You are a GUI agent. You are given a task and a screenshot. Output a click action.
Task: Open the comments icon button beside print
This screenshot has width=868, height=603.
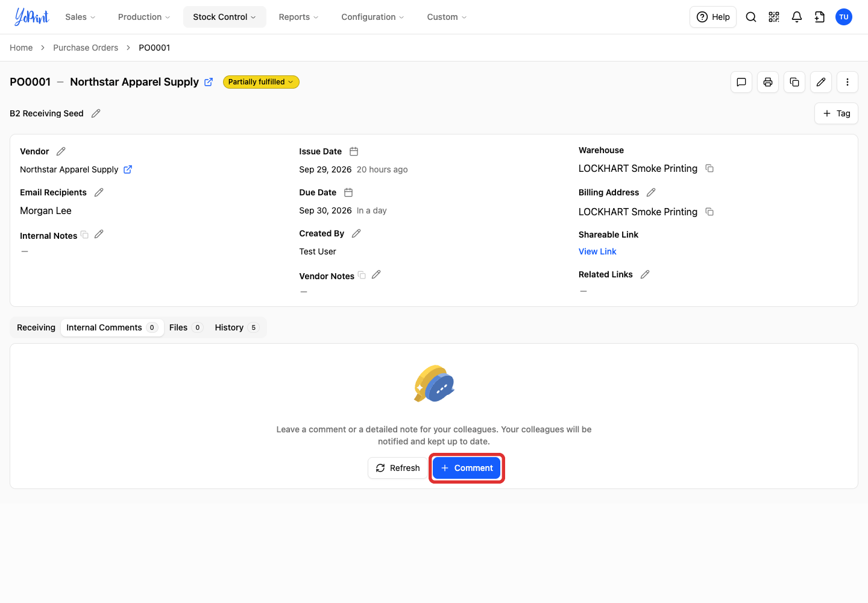(x=741, y=82)
